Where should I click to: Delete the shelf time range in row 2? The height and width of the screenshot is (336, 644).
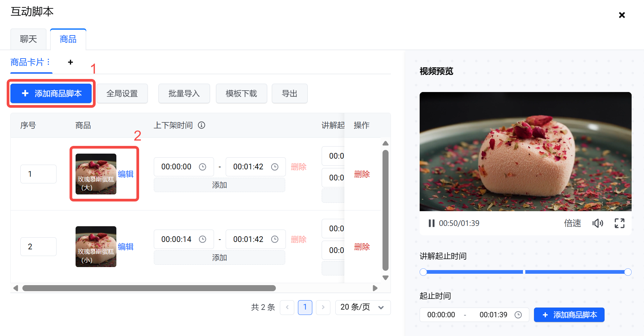tap(299, 239)
